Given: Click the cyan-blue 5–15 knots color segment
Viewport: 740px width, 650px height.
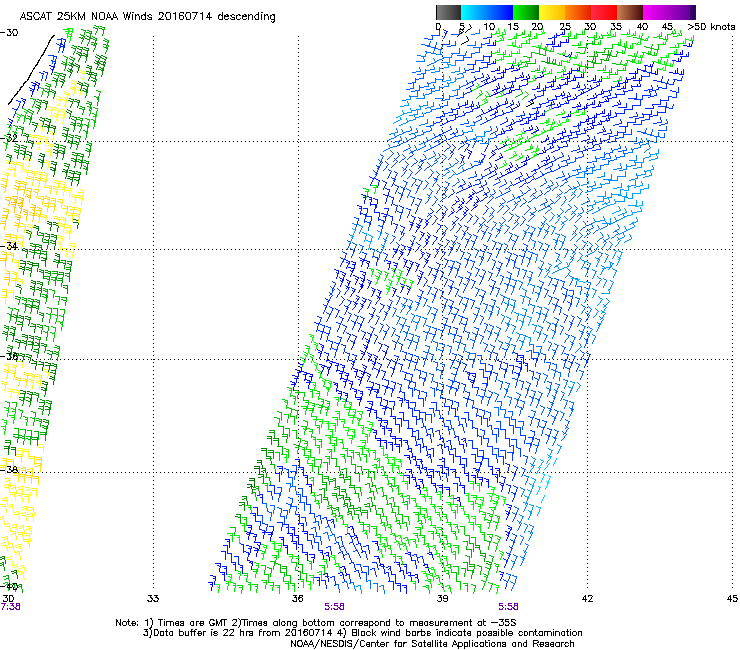Looking at the screenshot, I should (x=487, y=12).
